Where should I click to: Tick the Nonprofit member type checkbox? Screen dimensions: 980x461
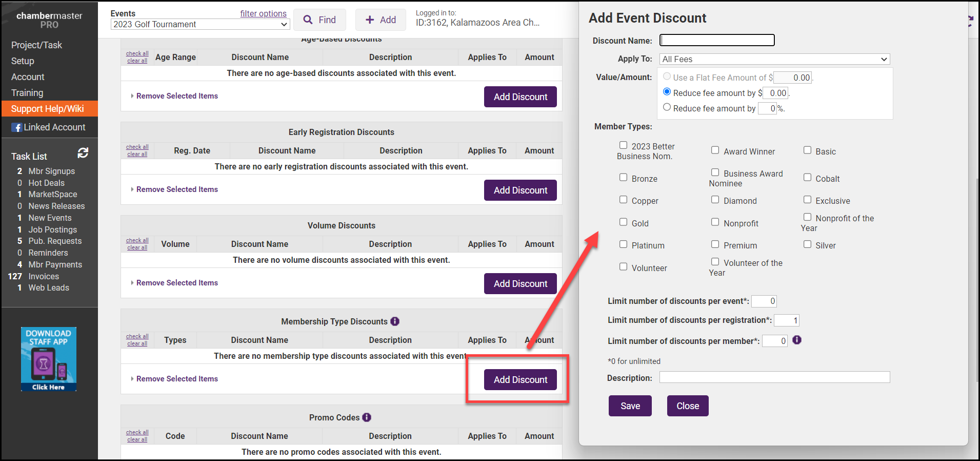[715, 222]
